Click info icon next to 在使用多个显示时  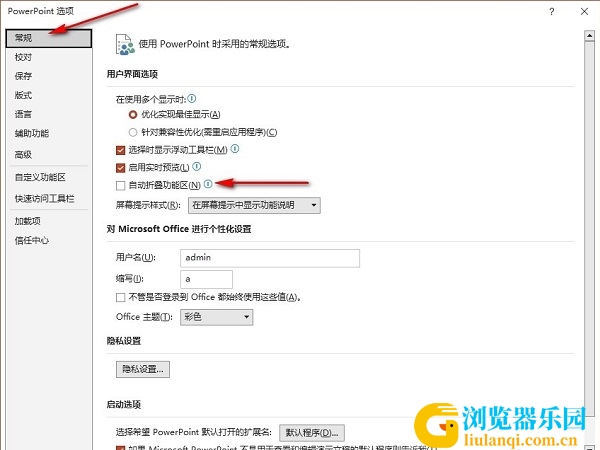click(192, 99)
